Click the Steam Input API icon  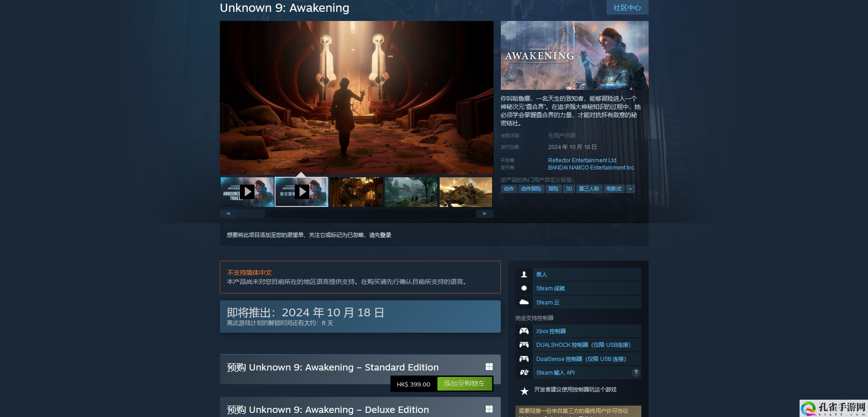point(524,372)
